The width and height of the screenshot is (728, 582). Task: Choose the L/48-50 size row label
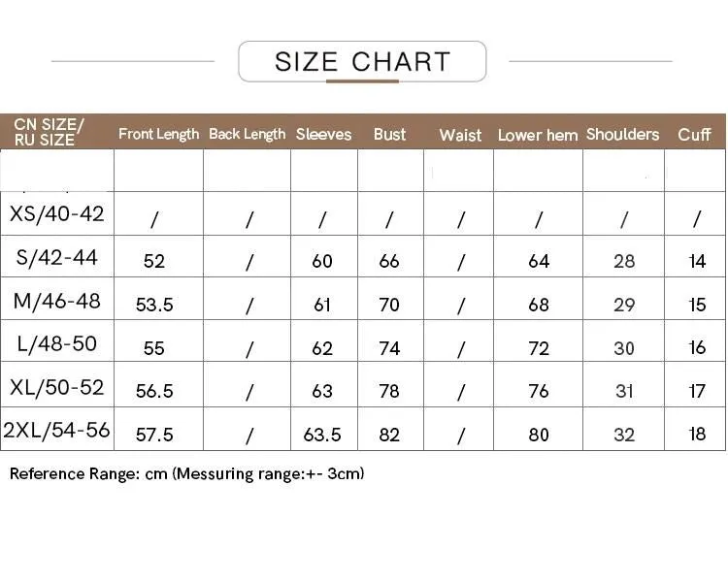[56, 344]
